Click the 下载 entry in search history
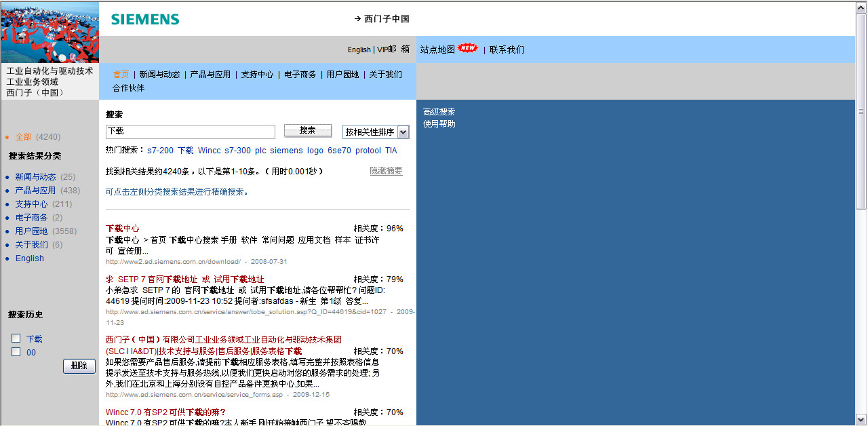868x426 pixels. tap(34, 339)
